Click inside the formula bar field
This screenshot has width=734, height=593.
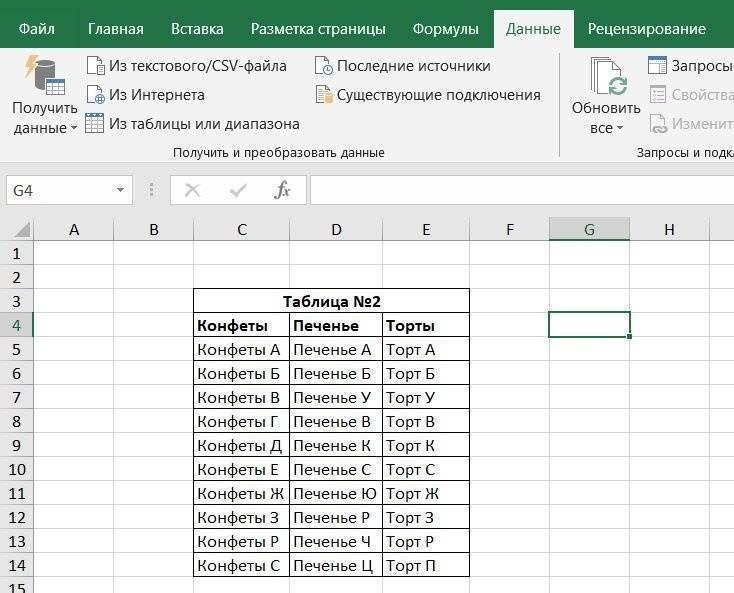point(520,190)
